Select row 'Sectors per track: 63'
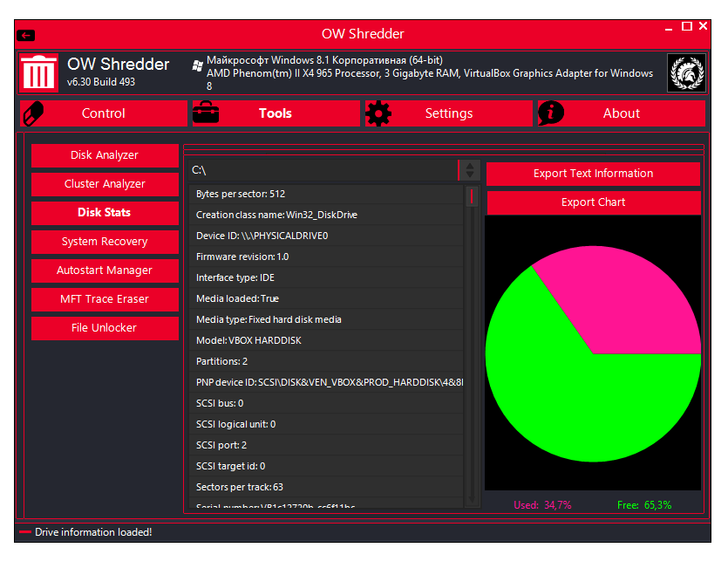The height and width of the screenshot is (575, 728). point(326,487)
